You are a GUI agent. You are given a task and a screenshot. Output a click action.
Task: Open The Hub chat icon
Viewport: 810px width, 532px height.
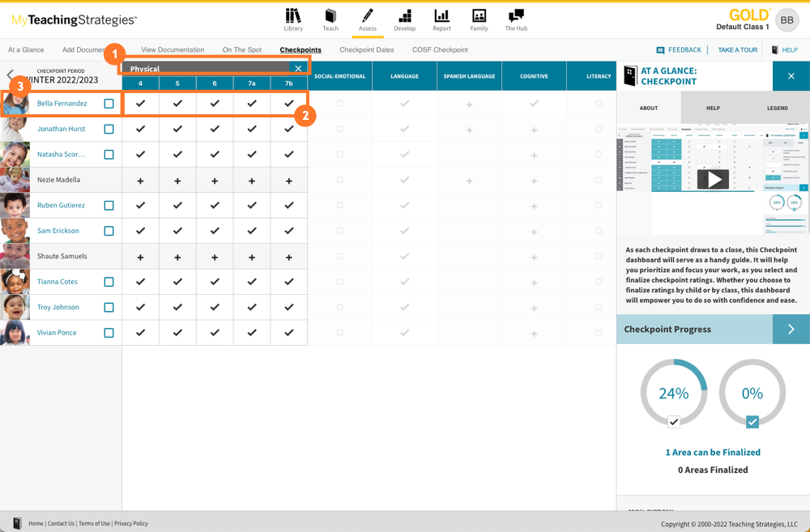tap(516, 16)
